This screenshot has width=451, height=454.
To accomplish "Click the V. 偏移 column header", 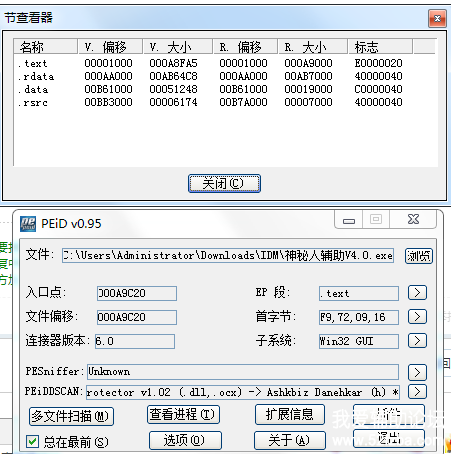I will 110,47.
